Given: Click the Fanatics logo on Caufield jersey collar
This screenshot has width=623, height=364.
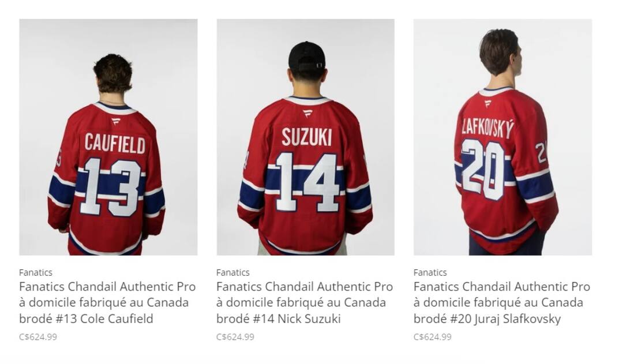Looking at the screenshot, I should 115,121.
